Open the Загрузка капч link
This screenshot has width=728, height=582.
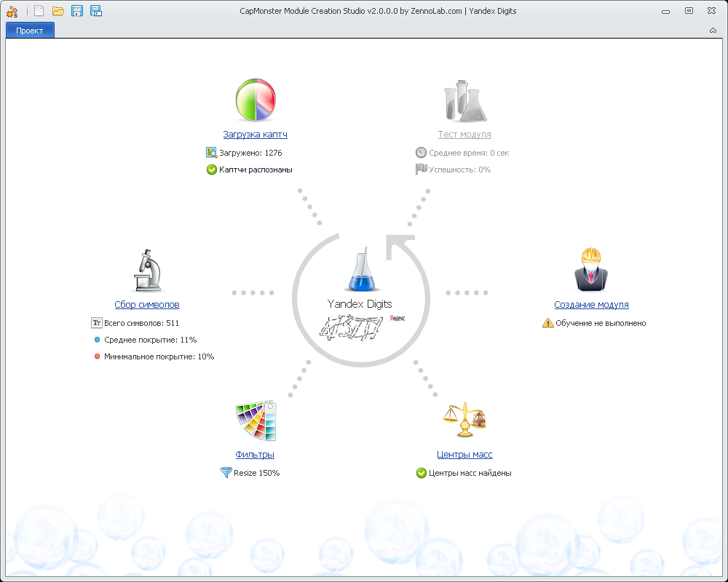(256, 134)
